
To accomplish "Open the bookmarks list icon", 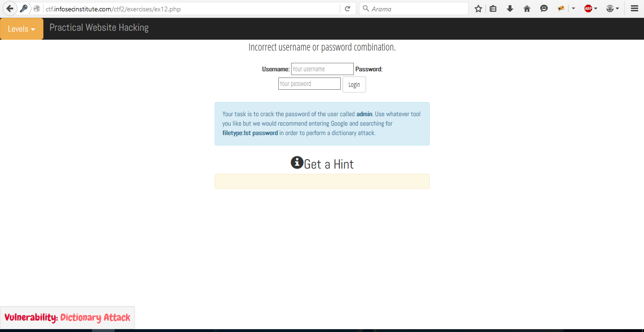I will coord(493,9).
